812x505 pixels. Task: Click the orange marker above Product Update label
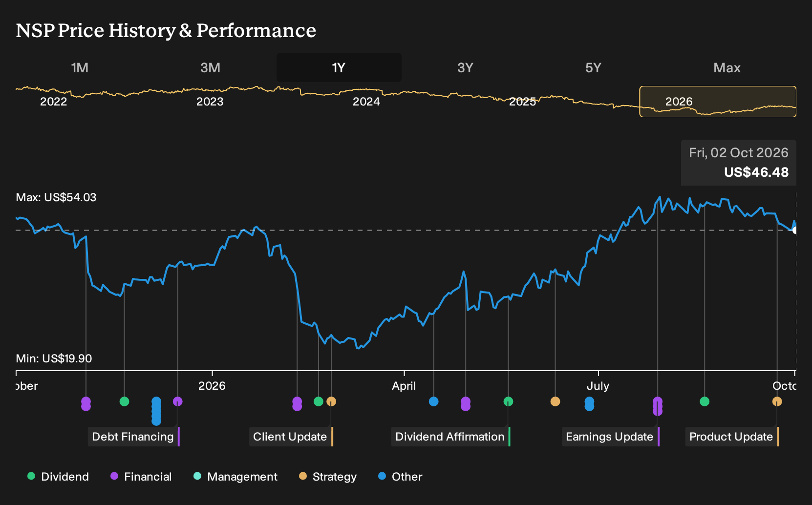777,401
